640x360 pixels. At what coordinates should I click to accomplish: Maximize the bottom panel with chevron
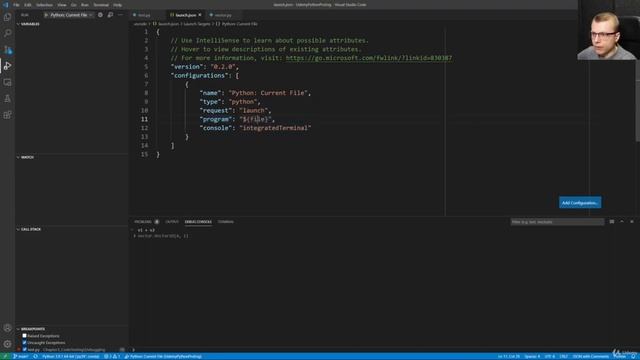(622, 222)
